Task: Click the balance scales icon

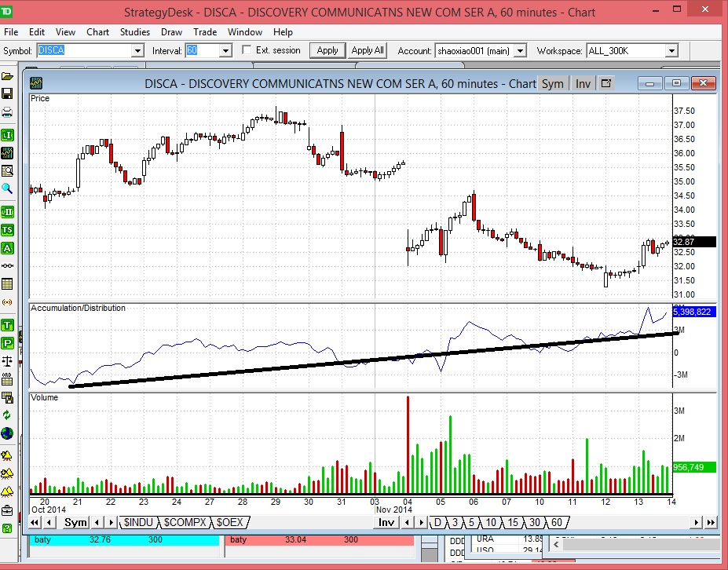Action: point(7,361)
